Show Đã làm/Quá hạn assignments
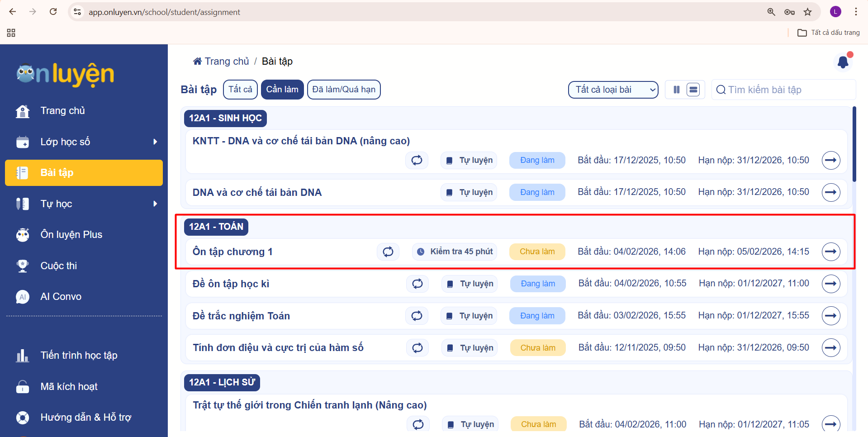Screen dimensions: 868x437 (343, 90)
